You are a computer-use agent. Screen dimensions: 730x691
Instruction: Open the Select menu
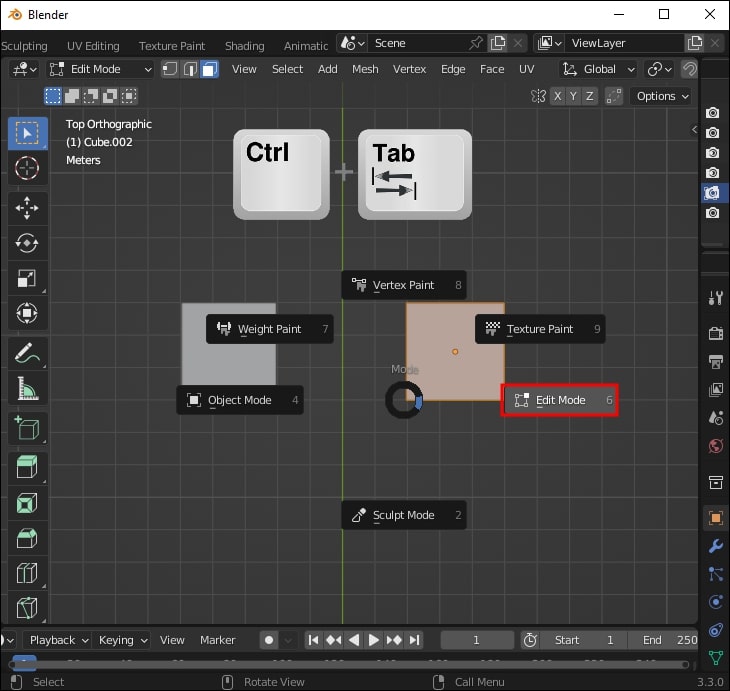coord(287,69)
